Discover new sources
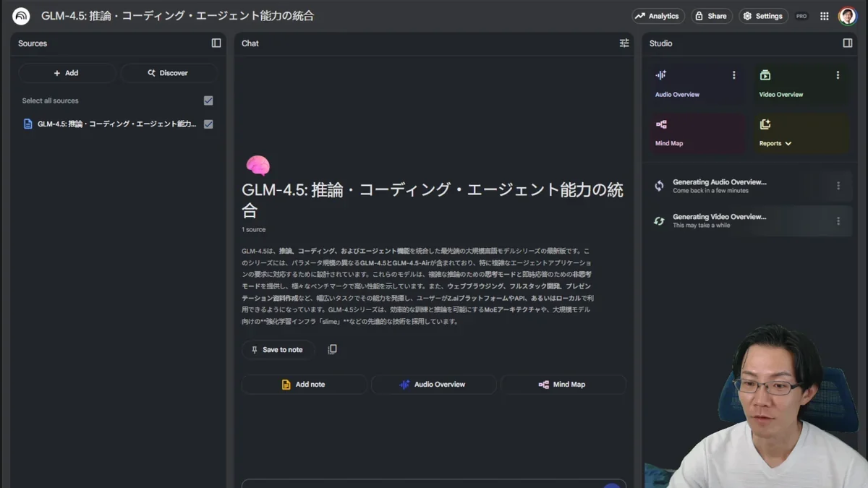 pyautogui.click(x=169, y=73)
